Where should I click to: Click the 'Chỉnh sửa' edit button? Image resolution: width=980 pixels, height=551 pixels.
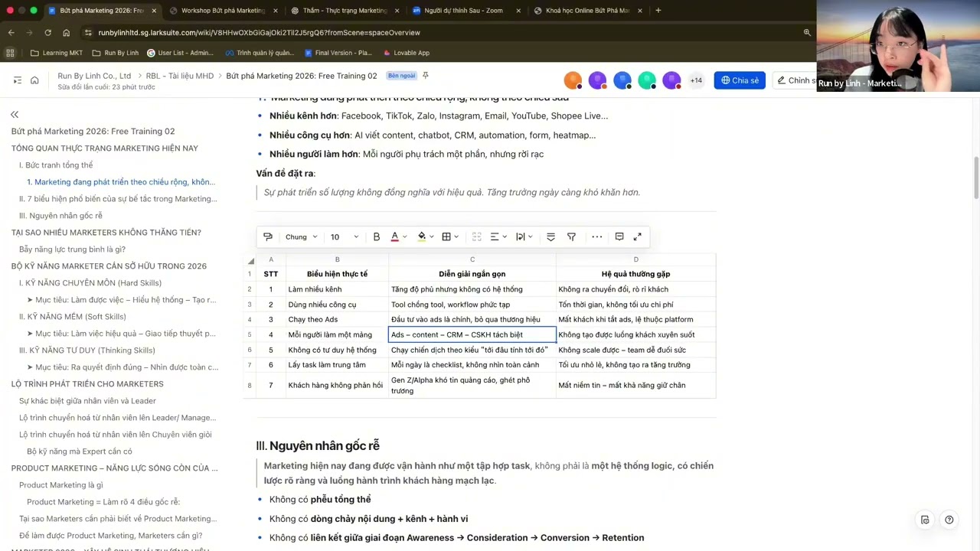click(x=795, y=80)
